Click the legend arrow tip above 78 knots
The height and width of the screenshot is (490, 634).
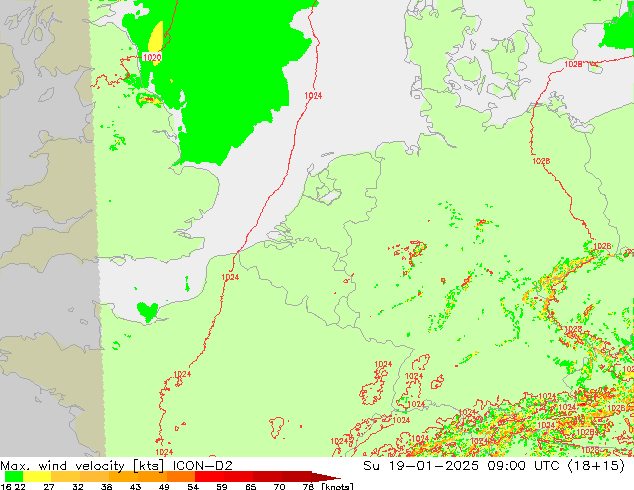click(x=326, y=477)
